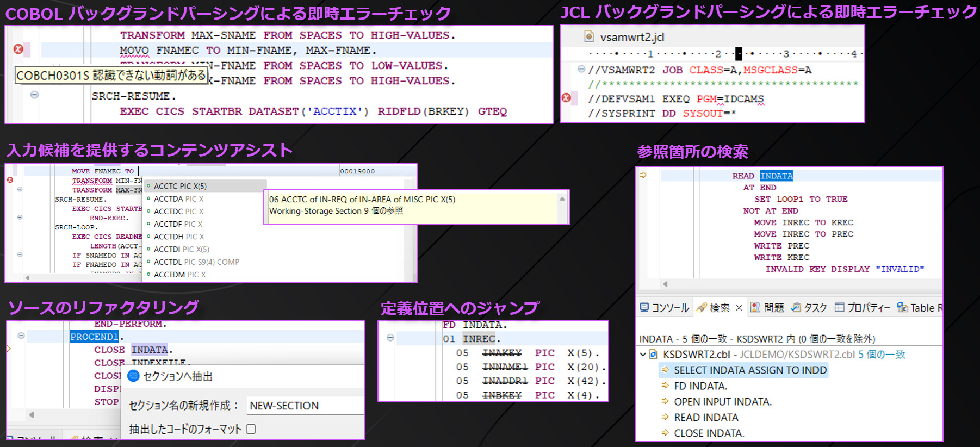This screenshot has height=447, width=980.
Task: Switch to the コンソール tab
Action: click(665, 308)
